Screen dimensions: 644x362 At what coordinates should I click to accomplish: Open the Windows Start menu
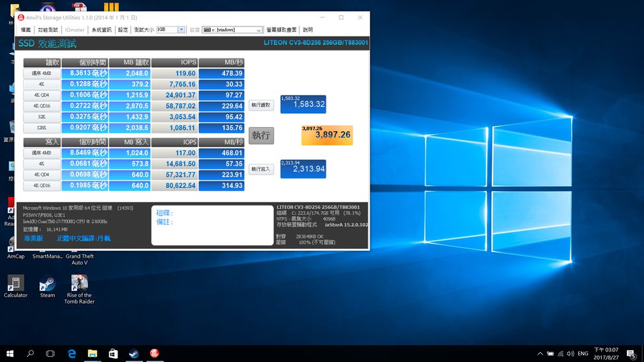[10, 353]
